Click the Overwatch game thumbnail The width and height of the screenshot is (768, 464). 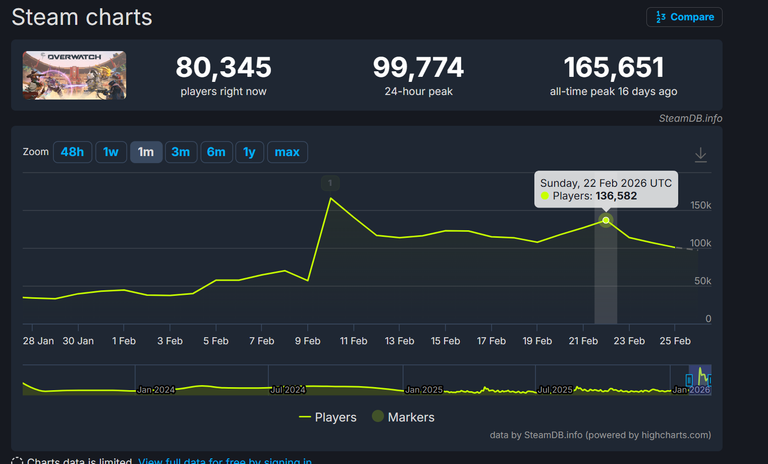tap(74, 75)
